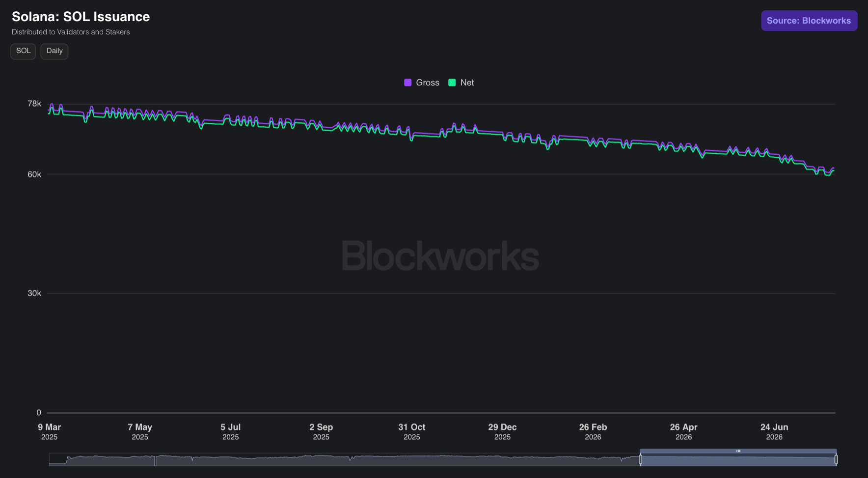
Task: Click the chart title Solana: SOL Issuance
Action: [x=81, y=17]
